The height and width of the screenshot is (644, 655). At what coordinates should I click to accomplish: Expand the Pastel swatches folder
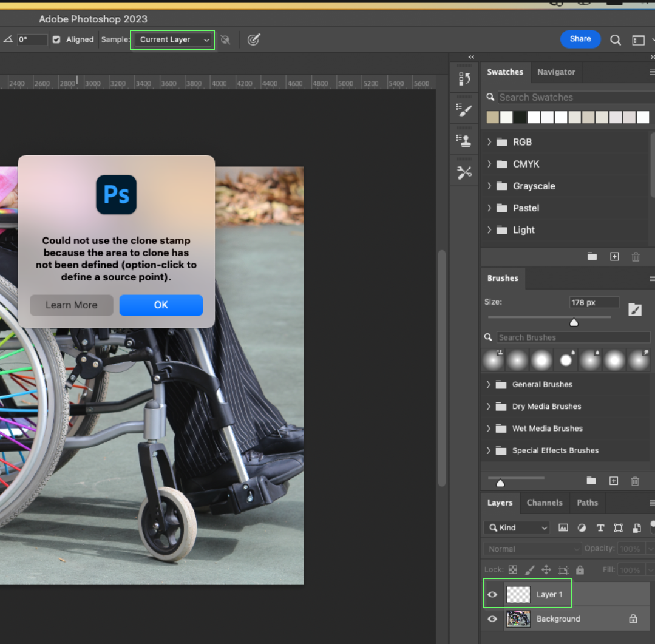489,208
